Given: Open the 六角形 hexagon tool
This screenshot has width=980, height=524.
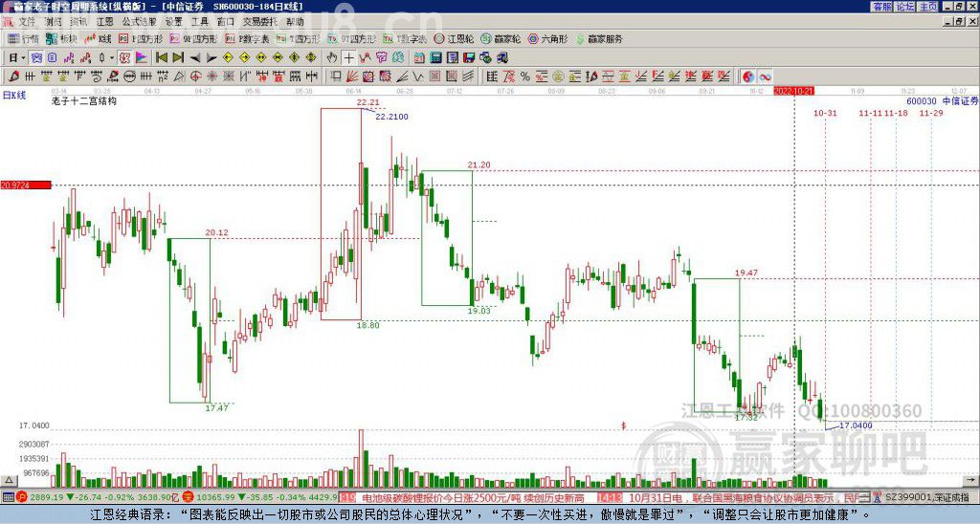Looking at the screenshot, I should pyautogui.click(x=548, y=38).
